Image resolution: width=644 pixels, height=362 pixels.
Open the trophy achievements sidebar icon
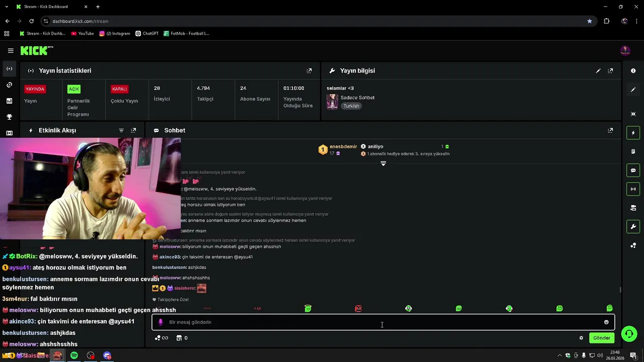[x=9, y=117]
